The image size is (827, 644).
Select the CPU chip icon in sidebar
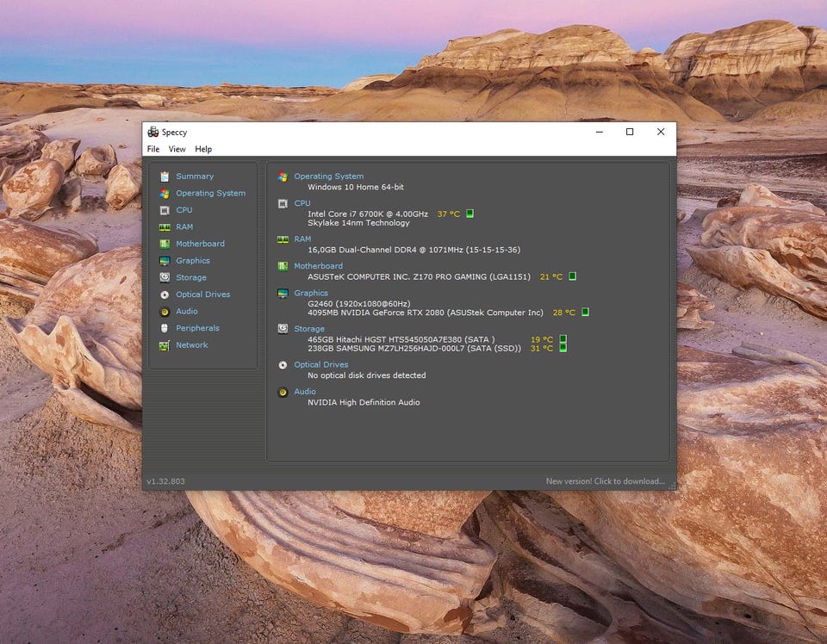[165, 210]
